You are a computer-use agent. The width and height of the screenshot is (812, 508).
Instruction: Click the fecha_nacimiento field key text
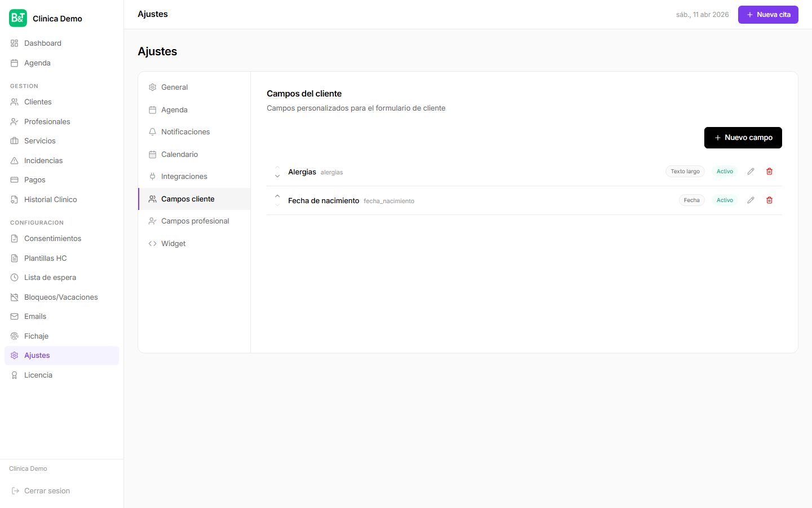[389, 202]
